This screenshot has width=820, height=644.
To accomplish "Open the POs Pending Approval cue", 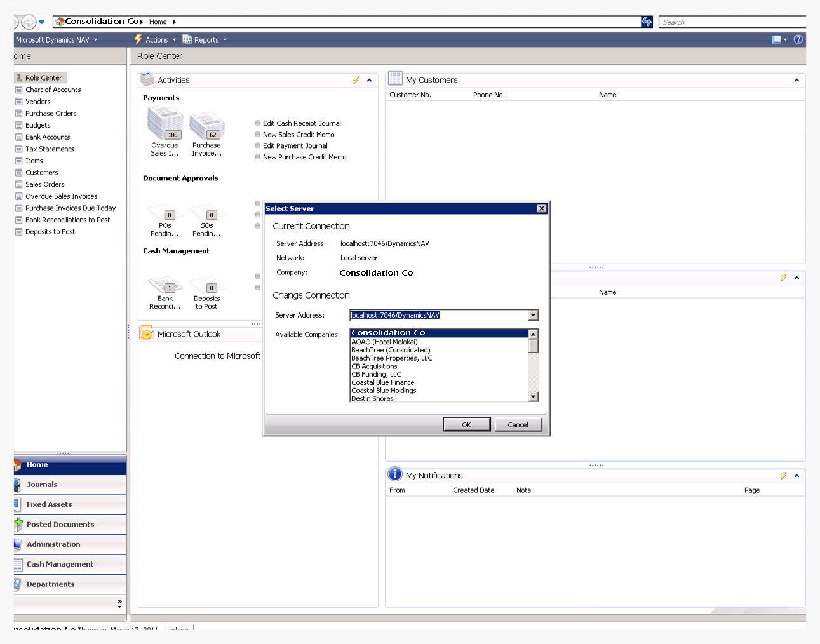I will pyautogui.click(x=165, y=212).
